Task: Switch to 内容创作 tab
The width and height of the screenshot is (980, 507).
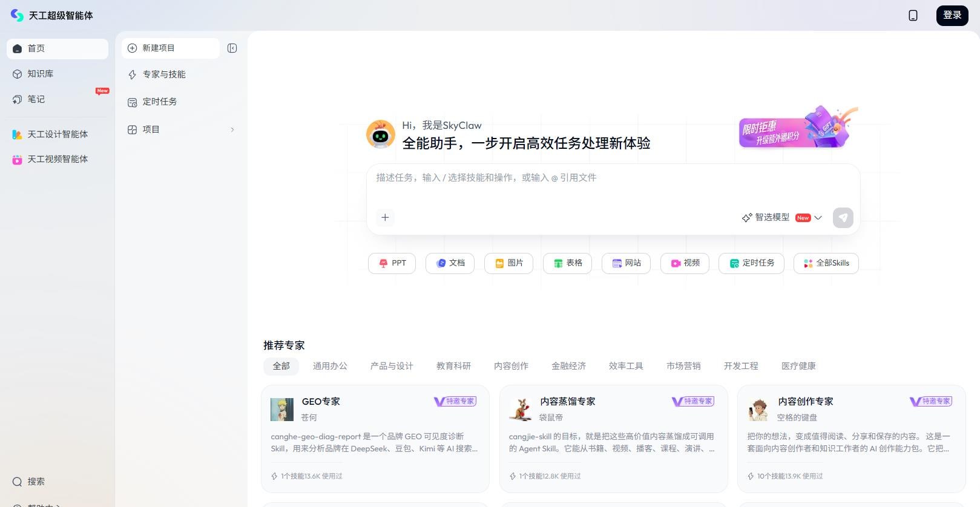Action: coord(511,366)
